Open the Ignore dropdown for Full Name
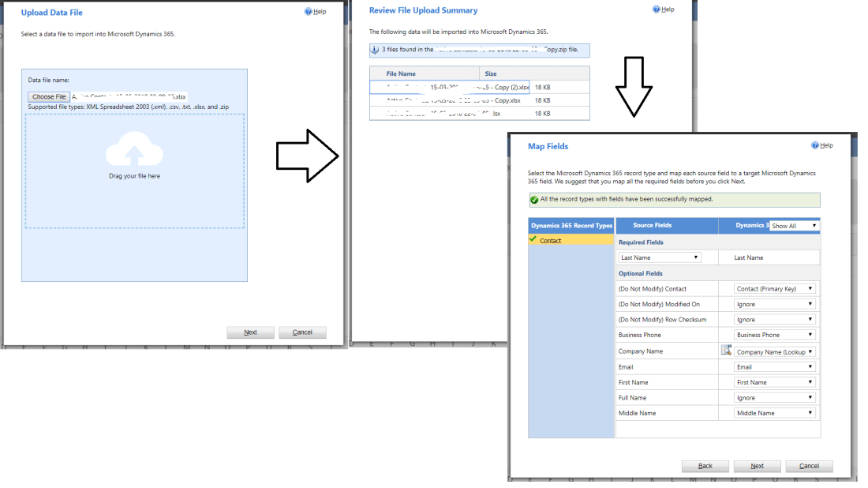 pos(774,398)
